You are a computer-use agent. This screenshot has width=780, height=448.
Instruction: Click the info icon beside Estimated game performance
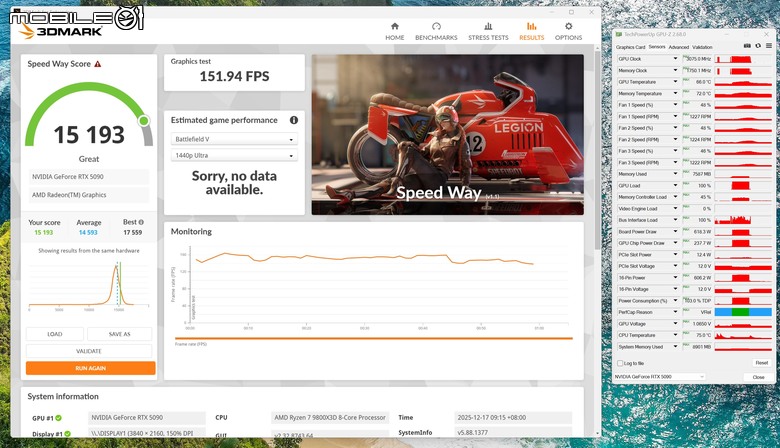coord(294,120)
